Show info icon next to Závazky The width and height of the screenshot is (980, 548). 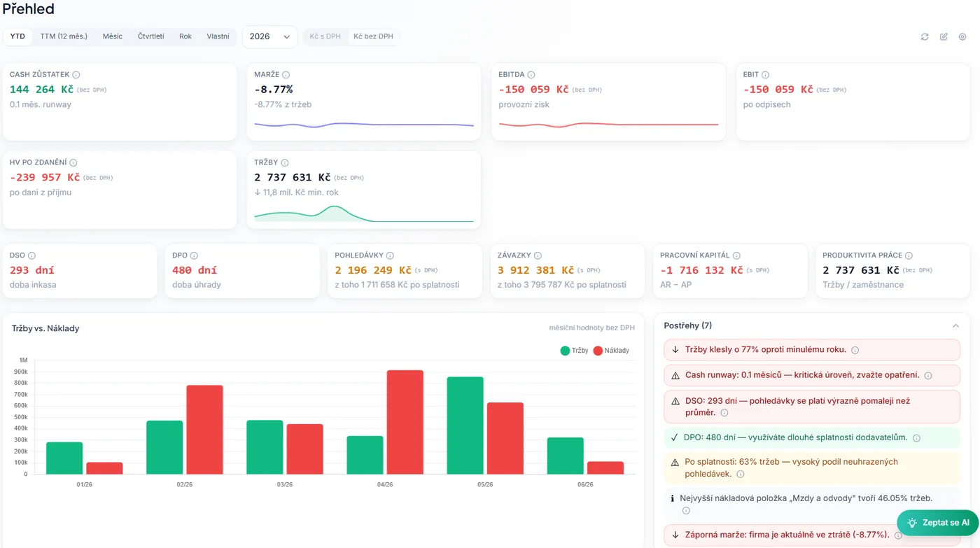(x=538, y=256)
